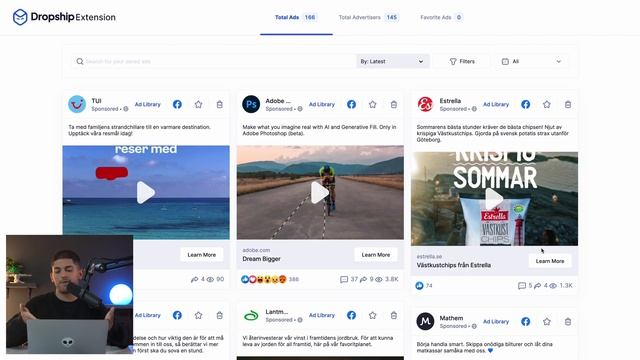Open Ad Library for Lantmännen ad

322,315
